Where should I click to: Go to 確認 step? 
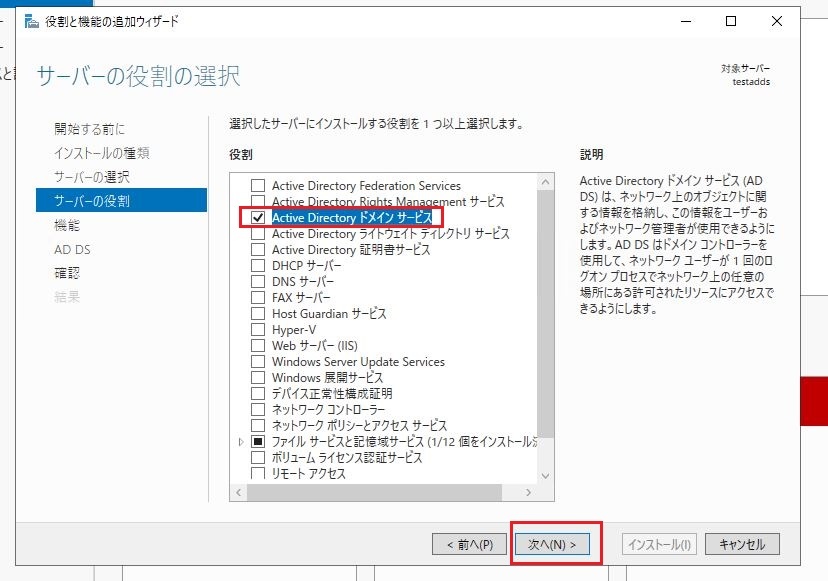point(67,273)
